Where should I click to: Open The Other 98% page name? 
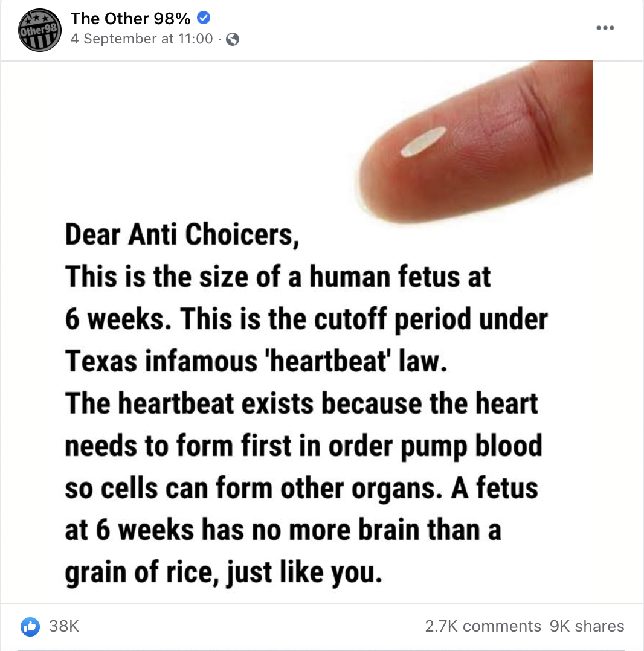131,19
